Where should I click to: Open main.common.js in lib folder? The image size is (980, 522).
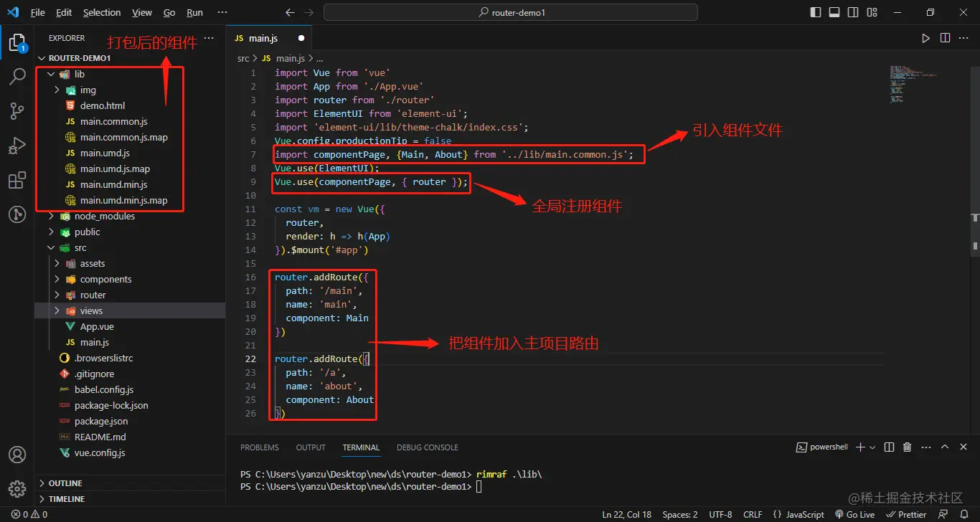point(114,121)
